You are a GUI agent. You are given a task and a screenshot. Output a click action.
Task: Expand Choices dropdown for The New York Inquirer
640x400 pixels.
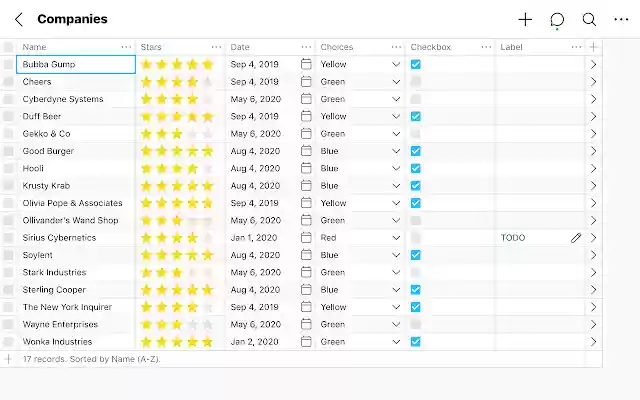click(x=396, y=307)
